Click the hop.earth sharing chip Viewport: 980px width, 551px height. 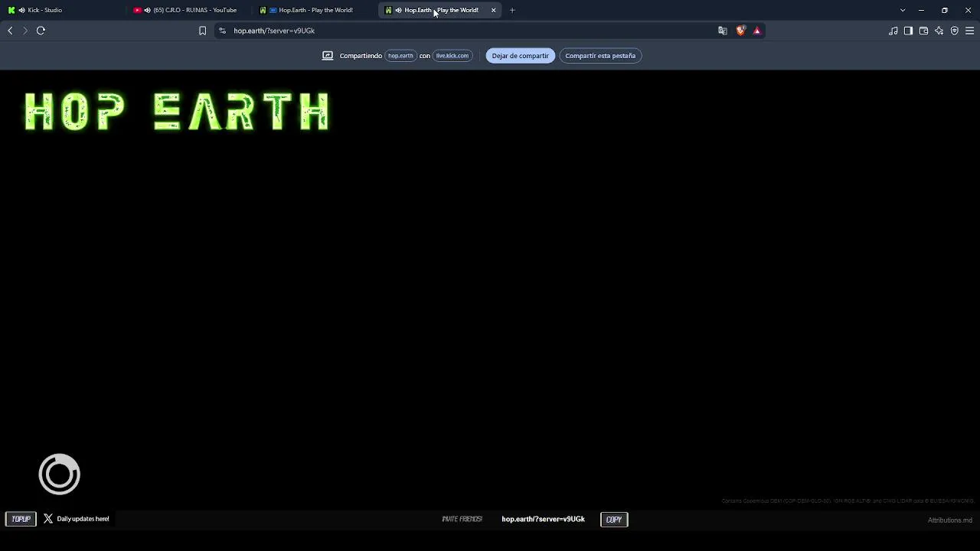coord(400,55)
